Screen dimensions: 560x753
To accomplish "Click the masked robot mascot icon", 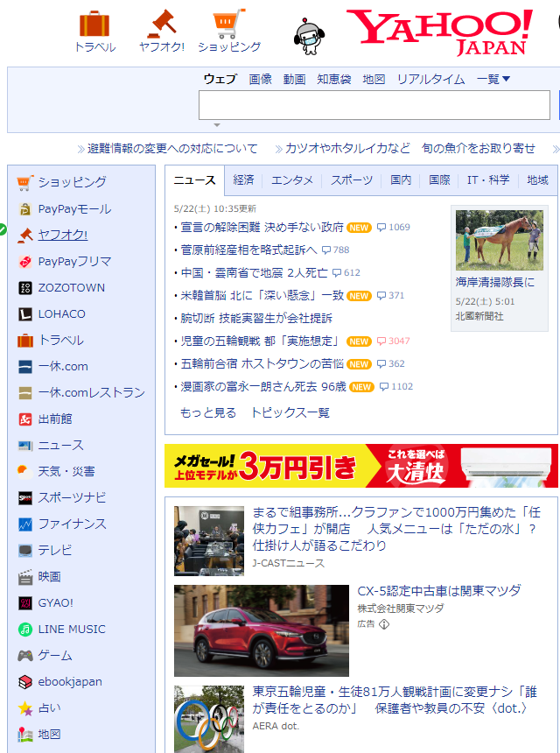I will (309, 37).
